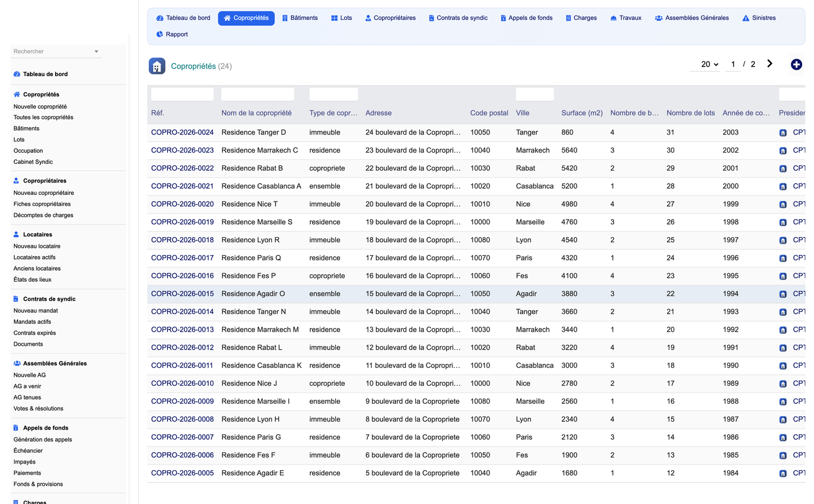Click the add new copropriété plus icon

coord(797,65)
